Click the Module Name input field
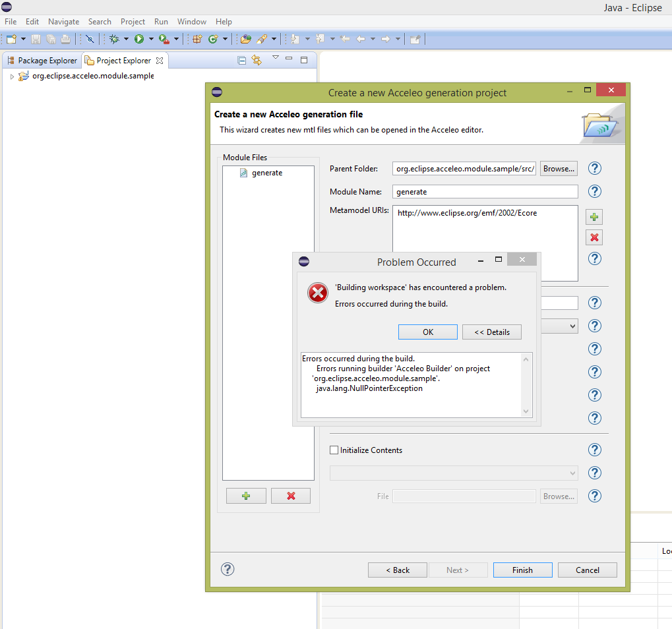 485,191
